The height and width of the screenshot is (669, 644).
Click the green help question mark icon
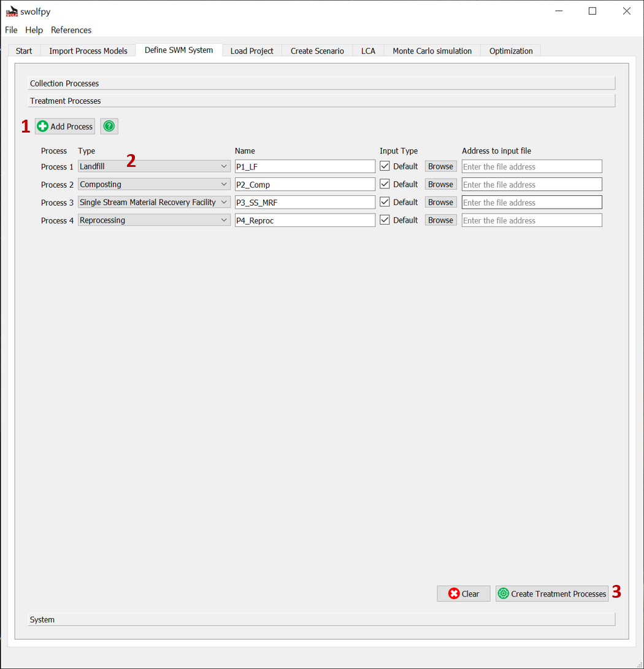tap(109, 126)
